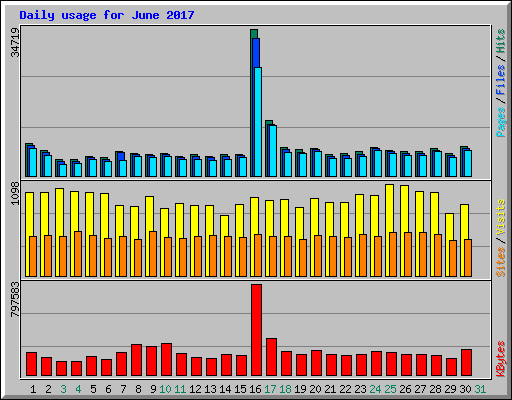Click the 1098 axis value

click(15, 193)
